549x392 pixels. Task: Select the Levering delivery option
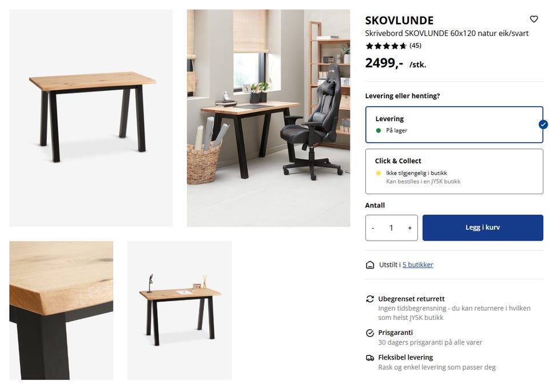click(454, 125)
